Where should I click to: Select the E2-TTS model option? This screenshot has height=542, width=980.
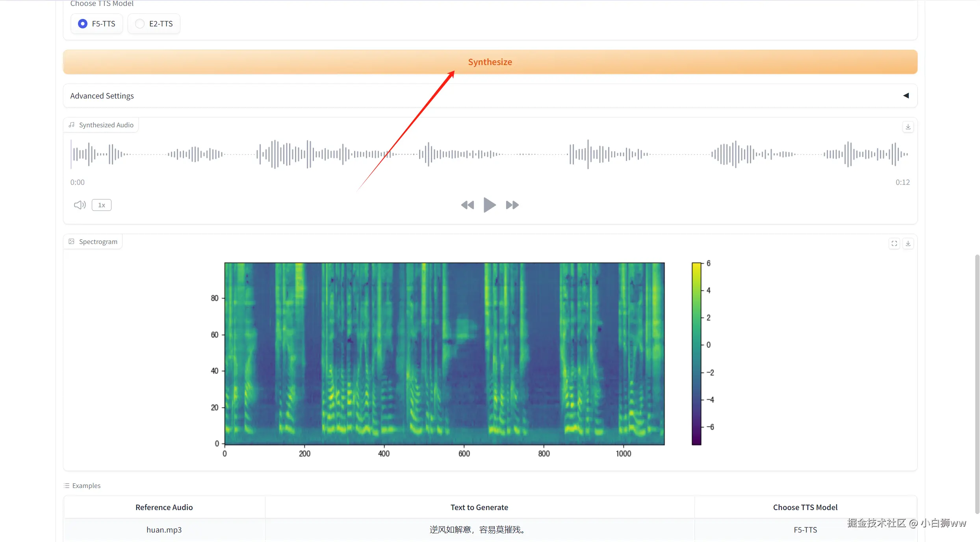pyautogui.click(x=140, y=24)
